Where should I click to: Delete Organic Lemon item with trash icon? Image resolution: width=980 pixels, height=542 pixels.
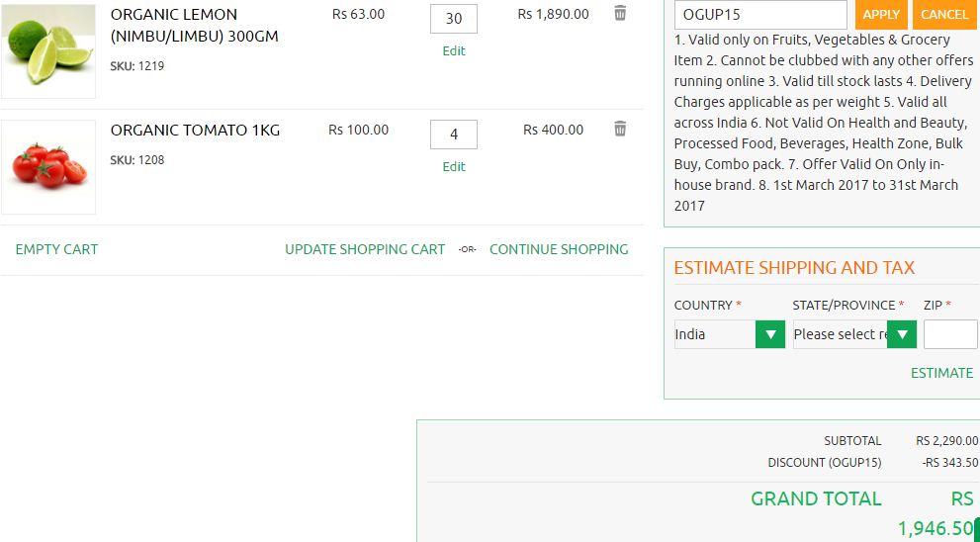[x=620, y=14]
